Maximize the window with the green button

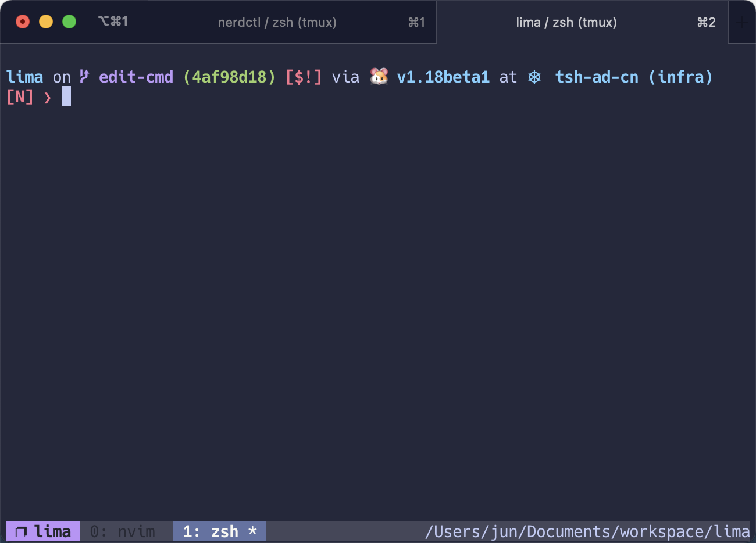[69, 22]
